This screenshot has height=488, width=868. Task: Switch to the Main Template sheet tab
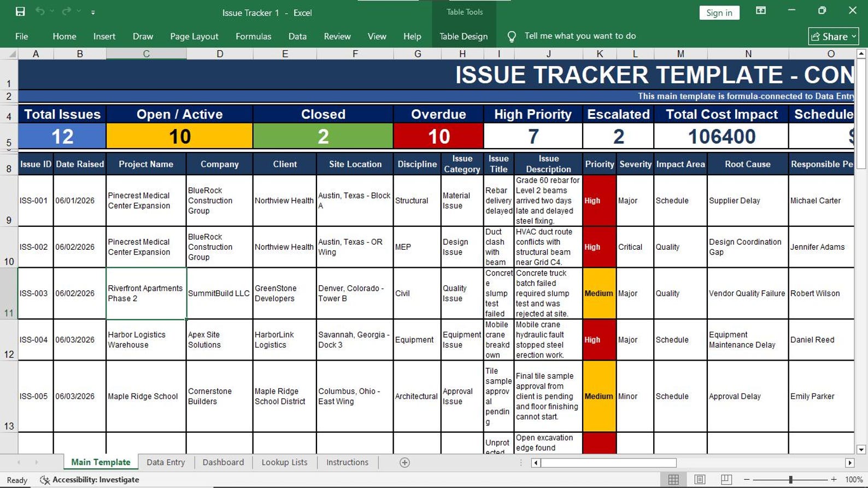[101, 462]
